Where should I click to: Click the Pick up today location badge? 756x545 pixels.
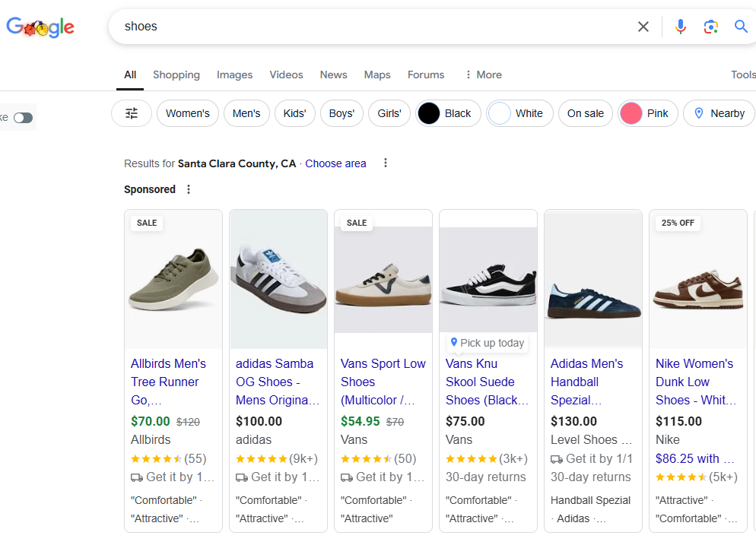point(488,343)
